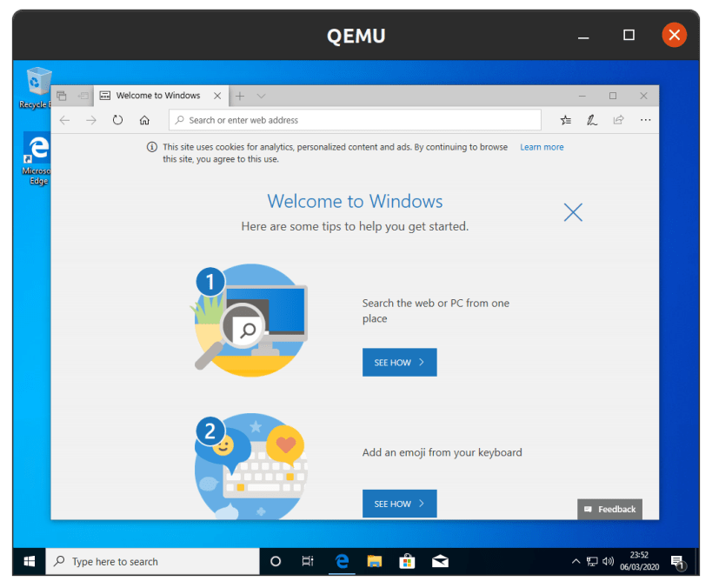
Task: Click the emoji keyboard illustration number 2
Action: (251, 465)
